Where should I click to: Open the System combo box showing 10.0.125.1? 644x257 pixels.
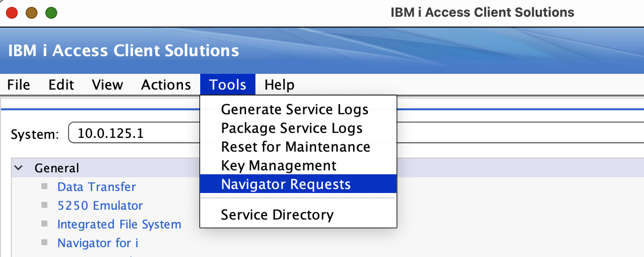(133, 133)
